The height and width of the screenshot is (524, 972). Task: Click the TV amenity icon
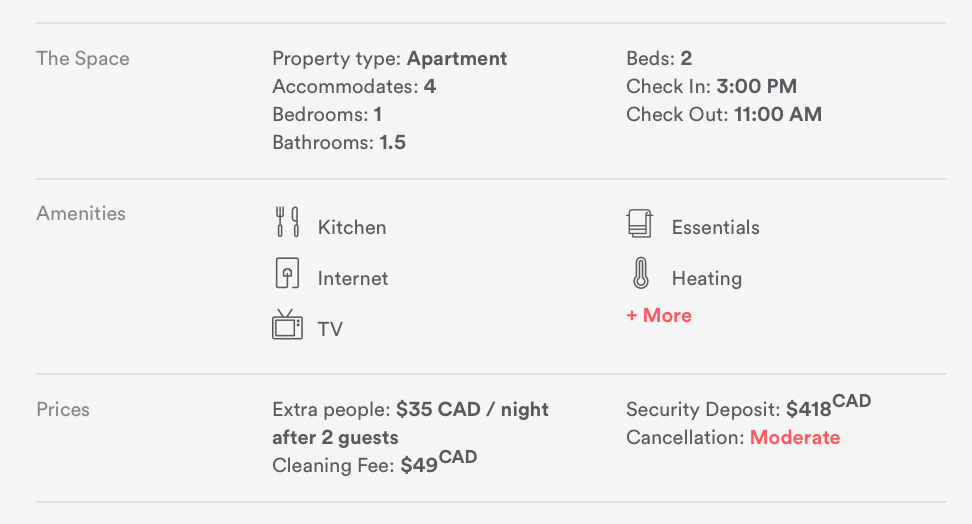(288, 324)
